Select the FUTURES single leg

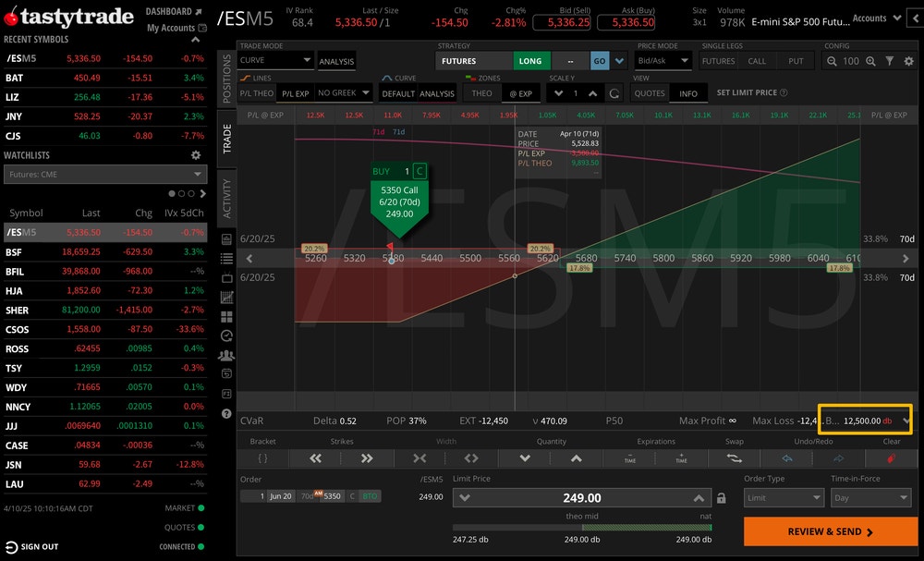coord(718,61)
